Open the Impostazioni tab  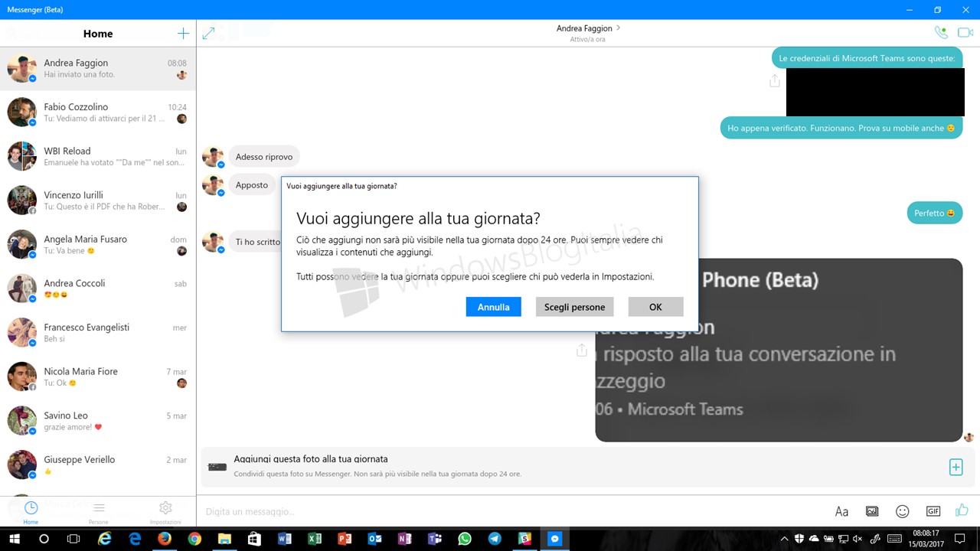click(x=165, y=513)
